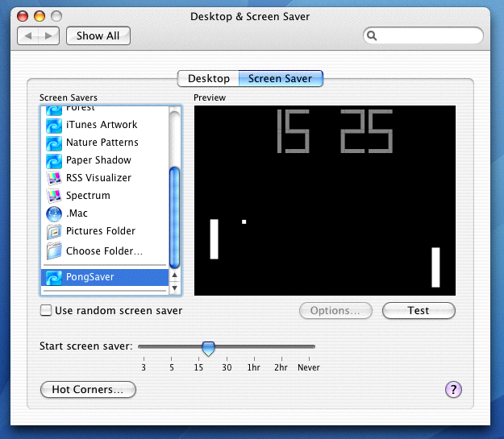
Task: Switch to the Desktop tab
Action: coord(209,79)
